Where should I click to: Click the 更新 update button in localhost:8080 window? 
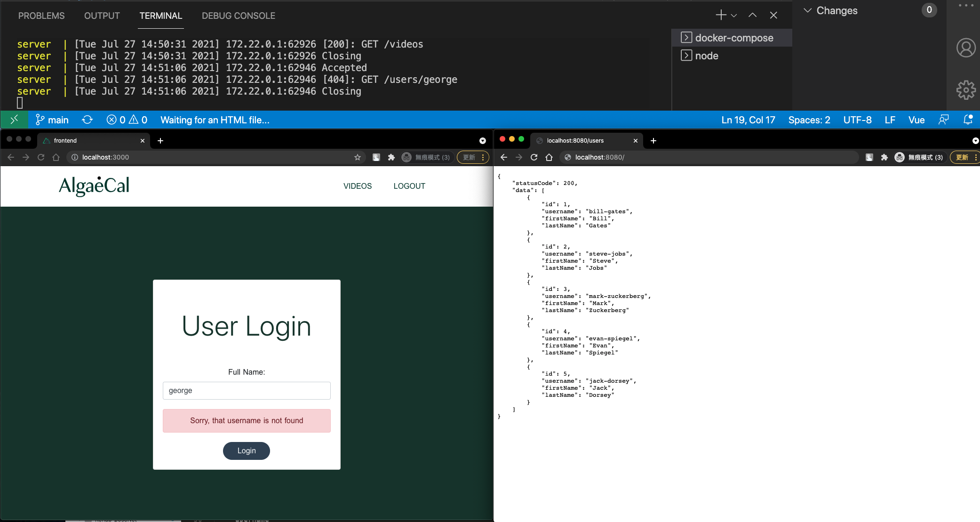(x=965, y=157)
